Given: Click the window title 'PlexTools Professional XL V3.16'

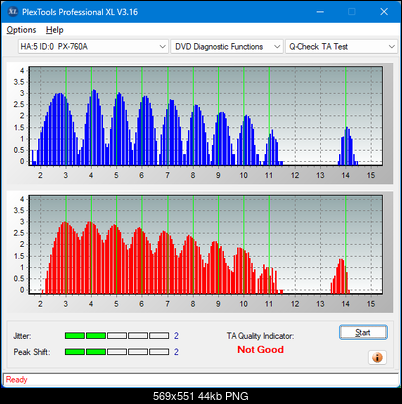Looking at the screenshot, I should [x=80, y=12].
